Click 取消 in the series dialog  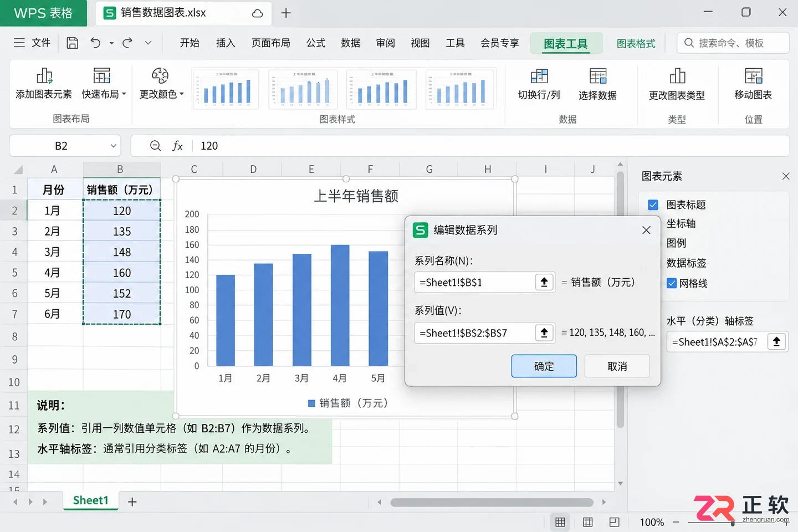[x=617, y=366]
